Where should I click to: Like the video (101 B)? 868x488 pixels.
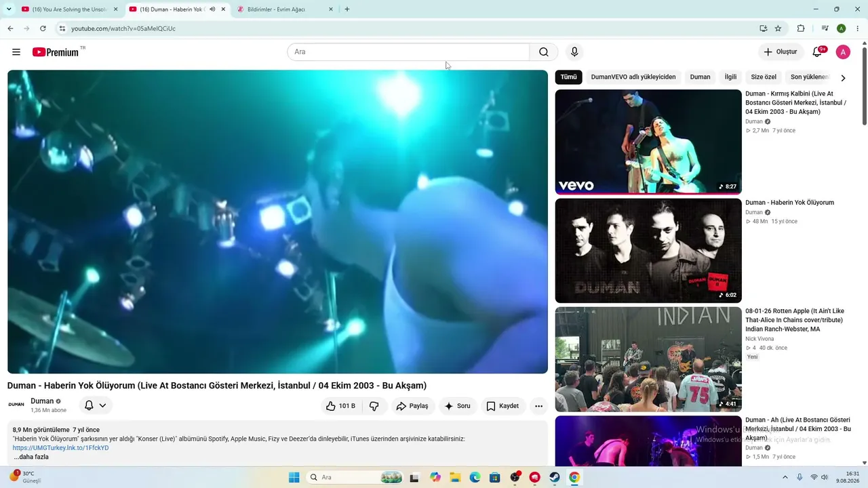[340, 406]
